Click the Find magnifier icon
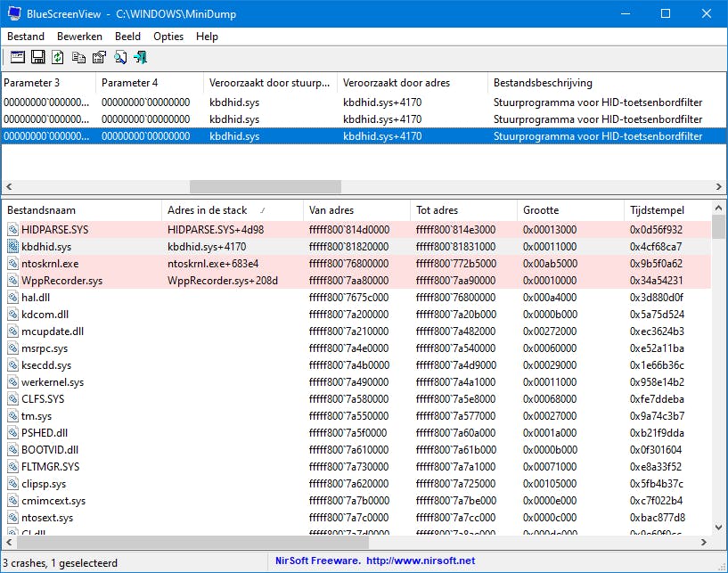728x573 pixels. click(119, 58)
